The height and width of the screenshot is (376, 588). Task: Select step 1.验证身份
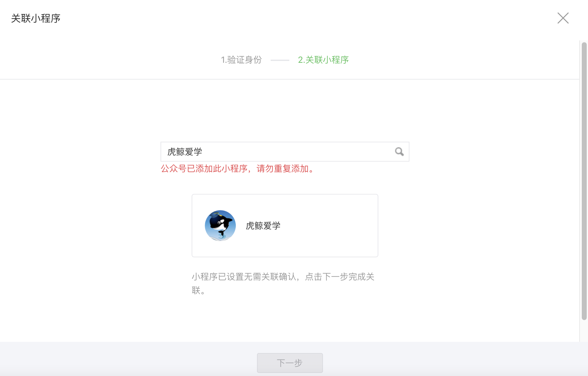(x=241, y=60)
